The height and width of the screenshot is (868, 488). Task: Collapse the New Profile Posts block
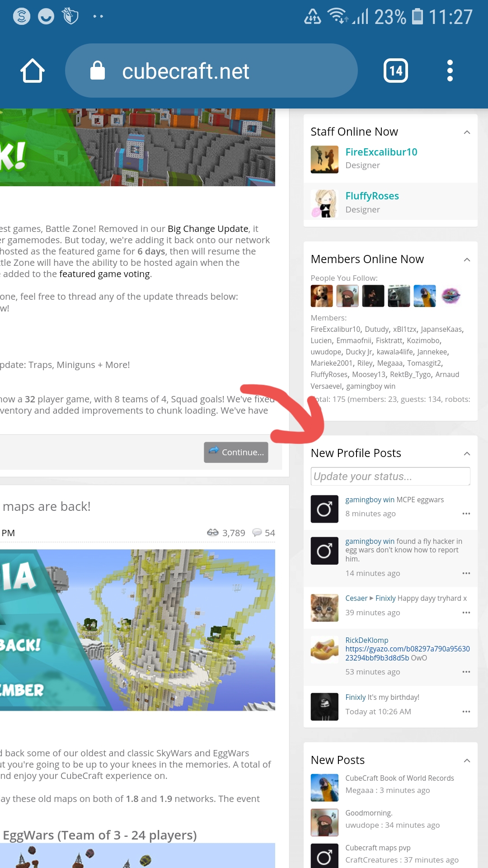(x=467, y=453)
